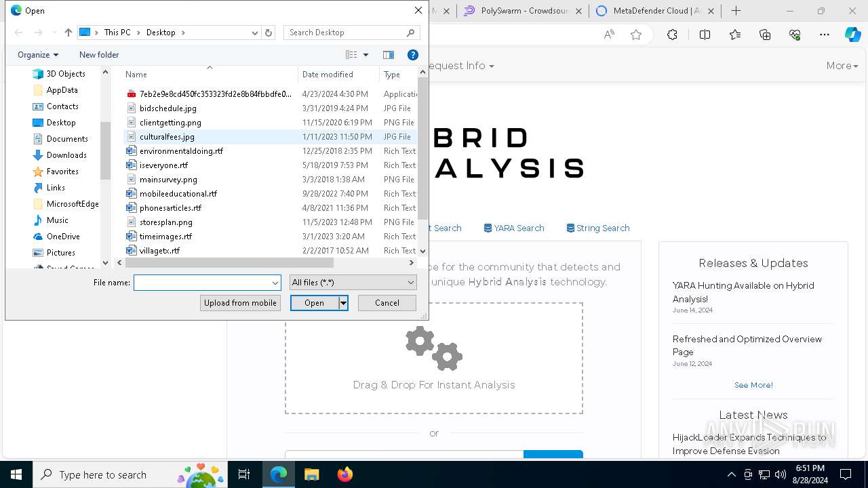Viewport: 868px width, 488px height.
Task: Open the recent locations dropdown arrow
Action: [54, 33]
